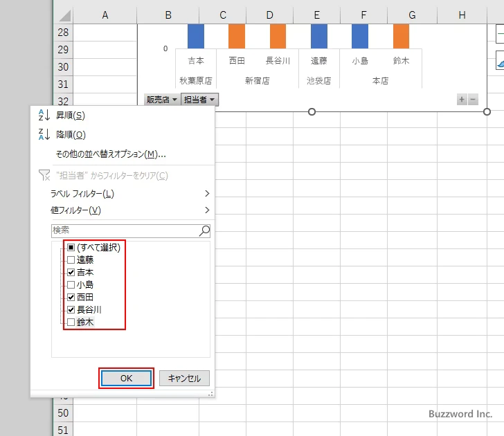This screenshot has width=504, height=436.
Task: Click the select-all corner triangle
Action: point(64,15)
